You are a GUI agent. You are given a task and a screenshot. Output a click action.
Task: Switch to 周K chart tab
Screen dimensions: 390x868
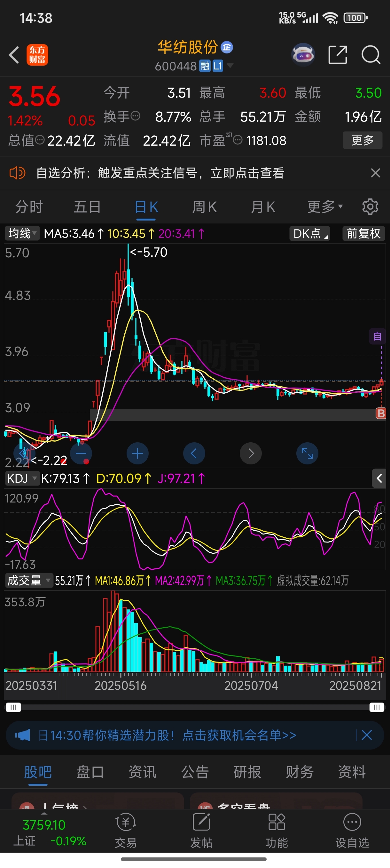coord(205,206)
